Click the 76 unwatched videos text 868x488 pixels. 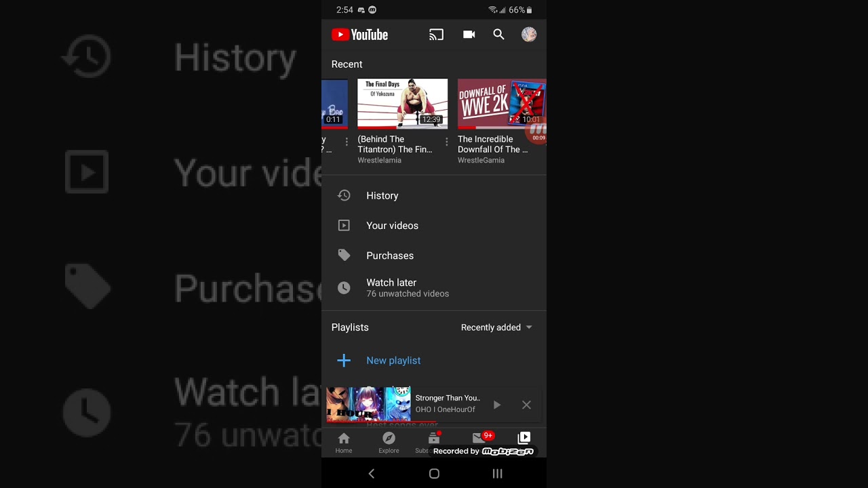408,294
